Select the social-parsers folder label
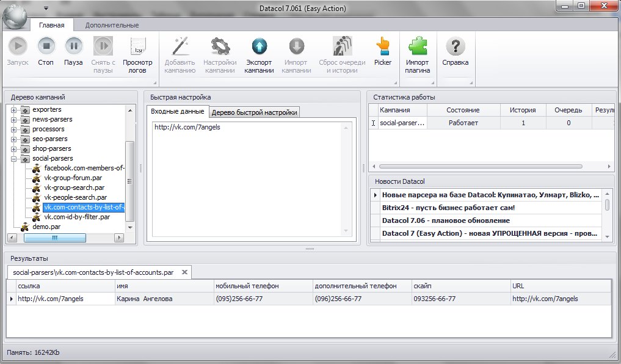Viewport: 621px width, 364px height. 53,158
